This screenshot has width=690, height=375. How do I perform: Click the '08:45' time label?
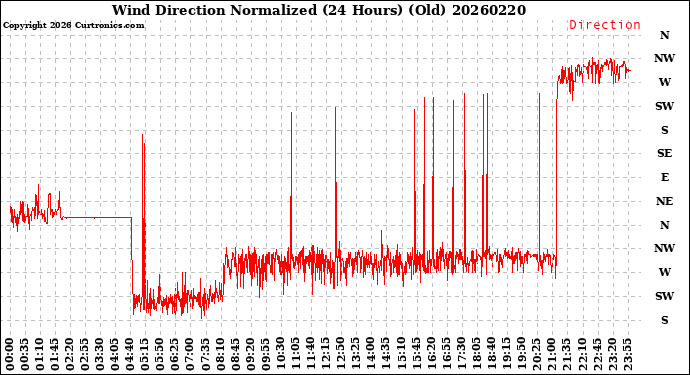[x=235, y=355]
